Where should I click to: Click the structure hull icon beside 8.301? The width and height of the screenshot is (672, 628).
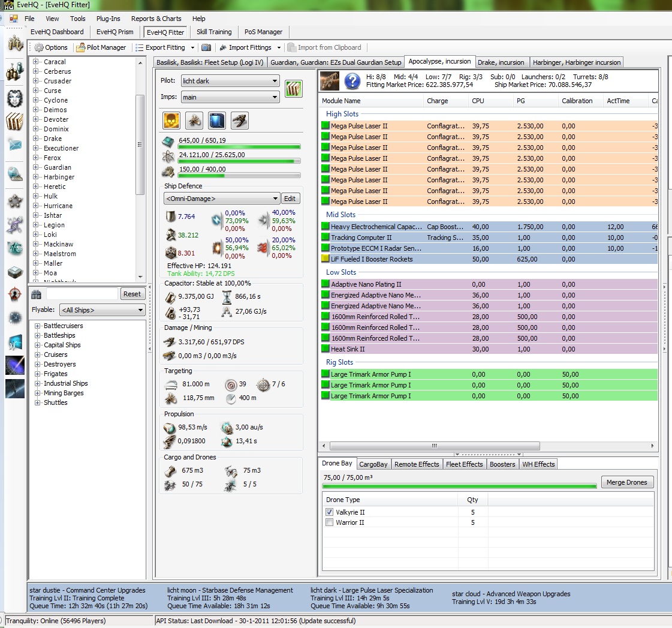(x=171, y=253)
